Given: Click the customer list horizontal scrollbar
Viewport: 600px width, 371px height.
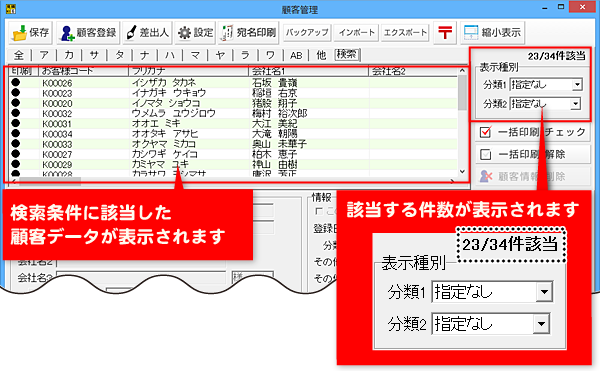Looking at the screenshot, I should pos(233,181).
